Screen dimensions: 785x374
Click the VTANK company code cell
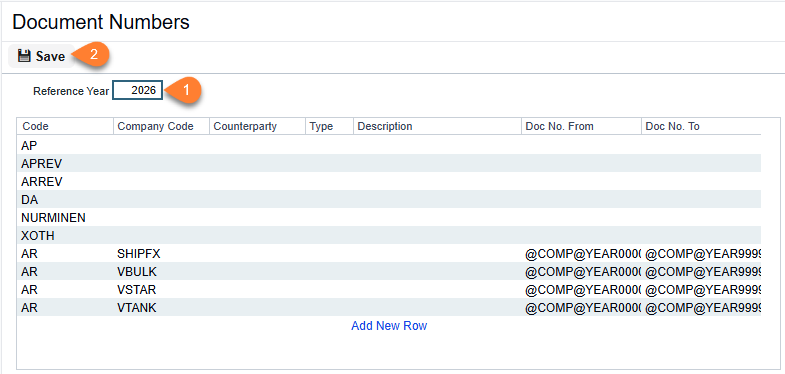tap(161, 308)
